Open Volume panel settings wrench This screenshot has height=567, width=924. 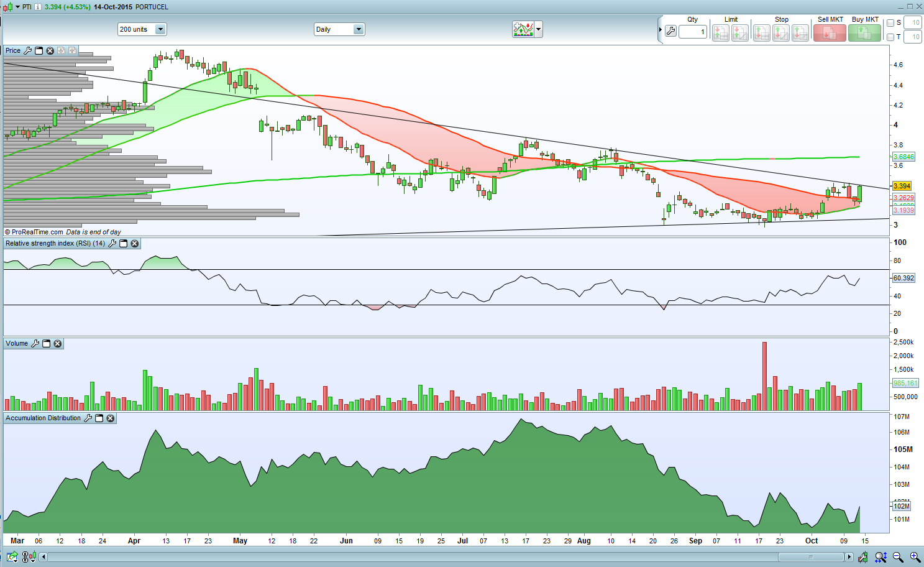pyautogui.click(x=35, y=343)
